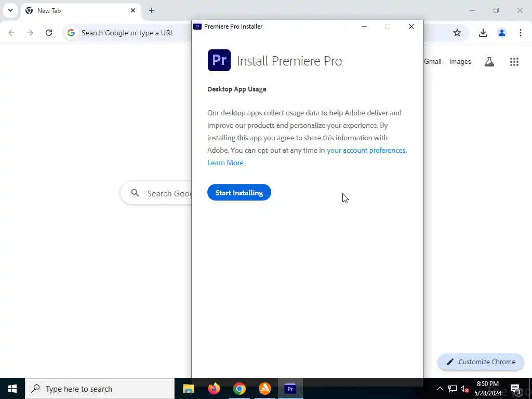
Task: Open the Google apps grid
Action: tap(514, 62)
